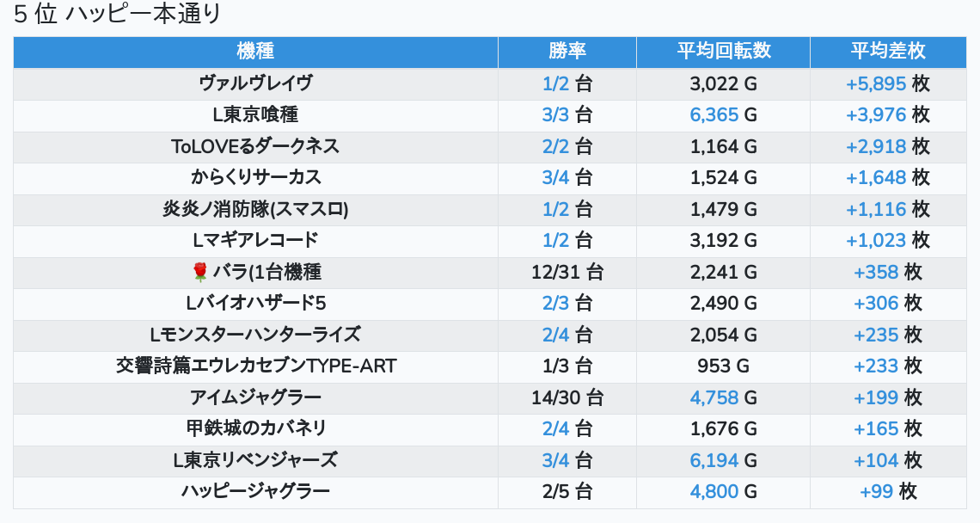The width and height of the screenshot is (980, 523).
Task: Click the rose icon beside バラ
Action: tap(200, 273)
